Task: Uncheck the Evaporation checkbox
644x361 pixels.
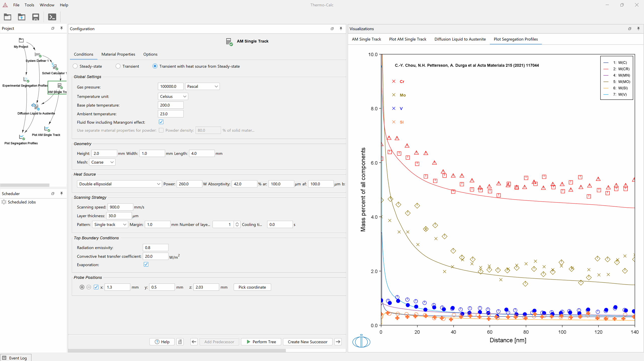Action: [x=146, y=264]
